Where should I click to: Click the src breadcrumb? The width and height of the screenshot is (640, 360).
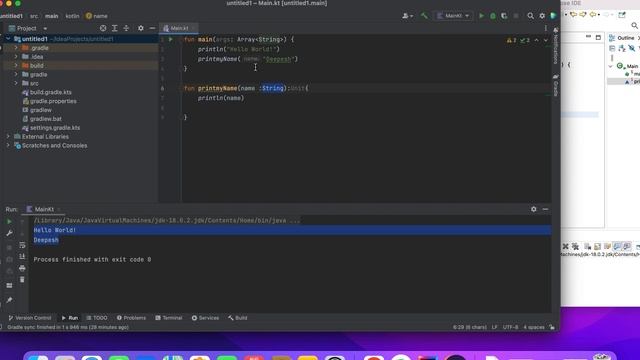(34, 16)
